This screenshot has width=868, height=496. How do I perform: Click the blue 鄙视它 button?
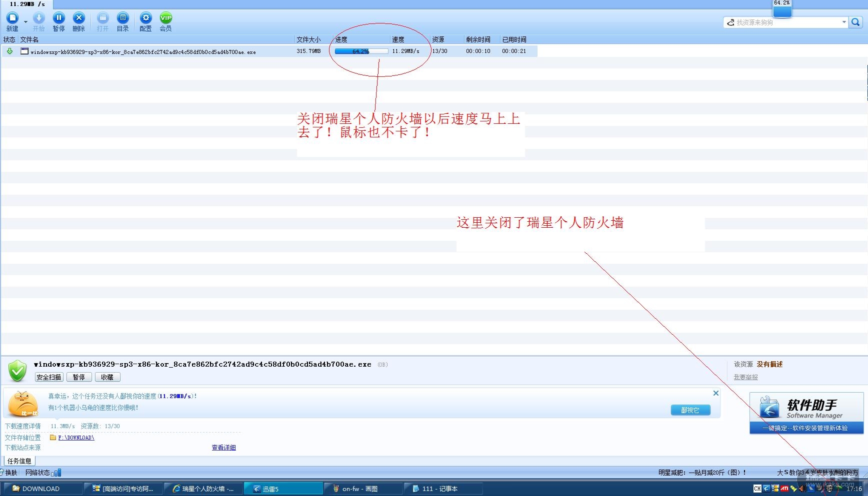point(690,410)
